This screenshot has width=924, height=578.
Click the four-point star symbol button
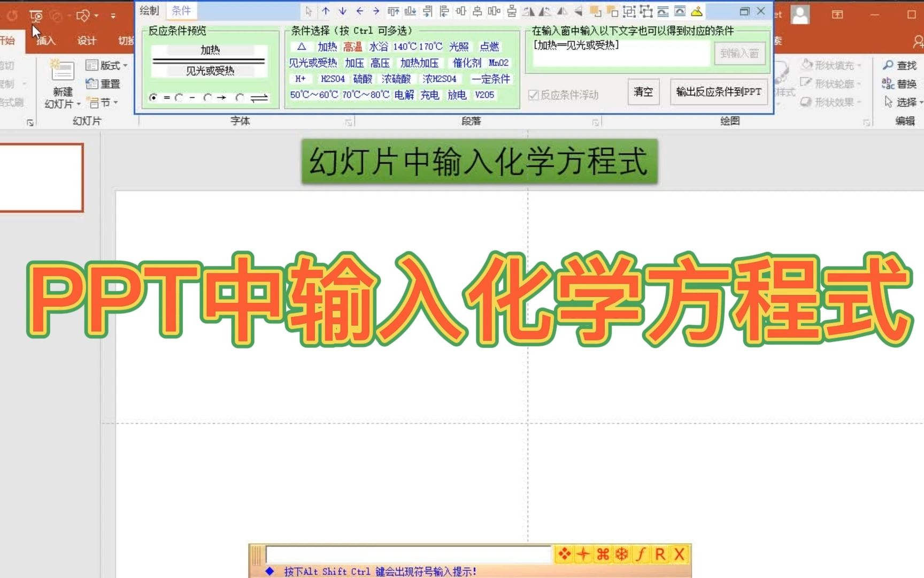pyautogui.click(x=583, y=554)
